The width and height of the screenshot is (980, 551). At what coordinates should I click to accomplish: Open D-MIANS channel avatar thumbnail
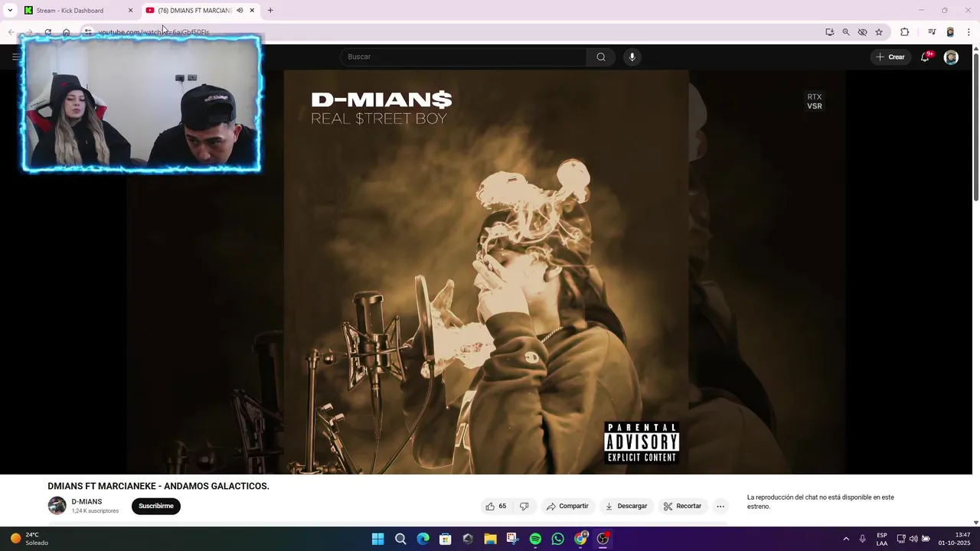tap(57, 506)
